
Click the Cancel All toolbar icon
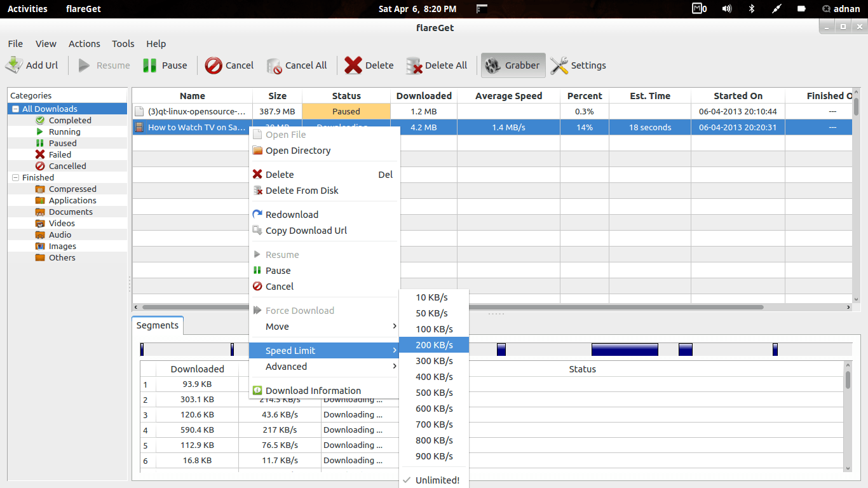[x=274, y=65]
